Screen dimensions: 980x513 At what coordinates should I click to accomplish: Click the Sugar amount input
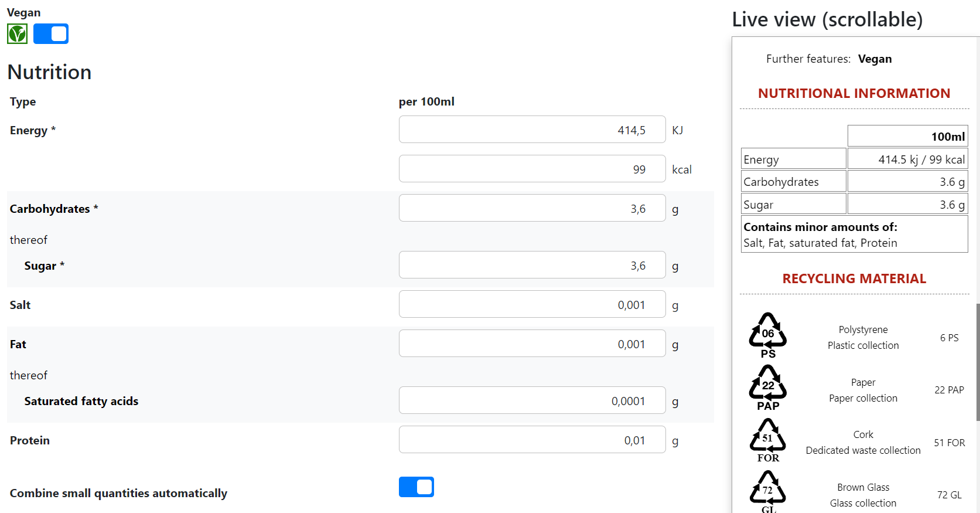point(532,265)
